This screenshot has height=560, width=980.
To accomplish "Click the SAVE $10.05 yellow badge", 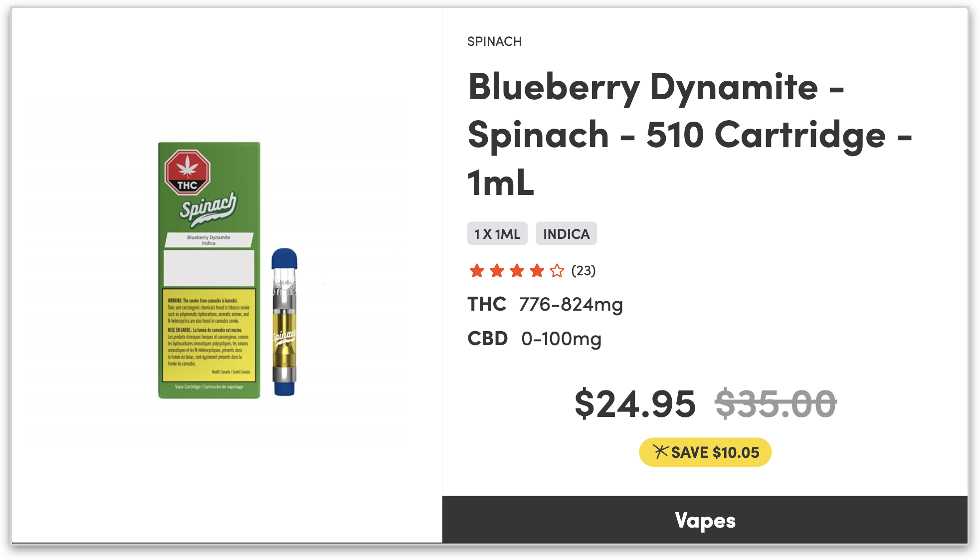I will coord(705,452).
